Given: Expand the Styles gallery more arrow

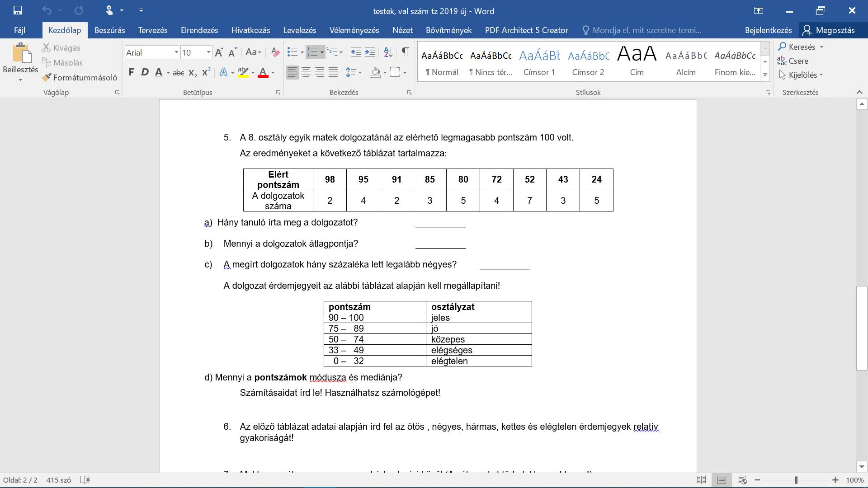Looking at the screenshot, I should (x=765, y=75).
